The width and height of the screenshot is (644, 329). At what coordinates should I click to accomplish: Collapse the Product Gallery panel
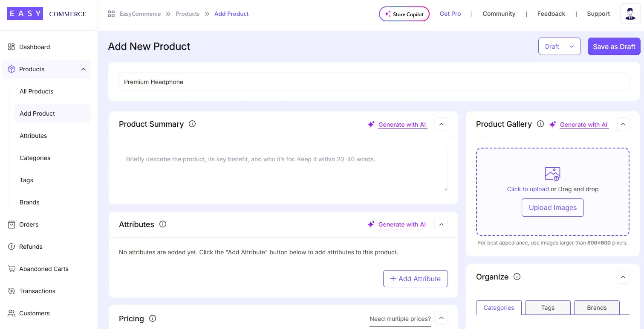coord(623,124)
